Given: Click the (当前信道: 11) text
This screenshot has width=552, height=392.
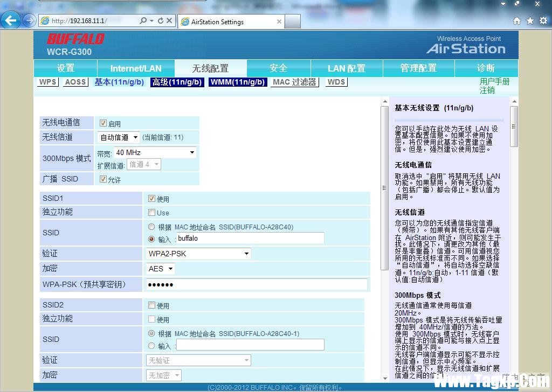Looking at the screenshot, I should pos(163,137).
